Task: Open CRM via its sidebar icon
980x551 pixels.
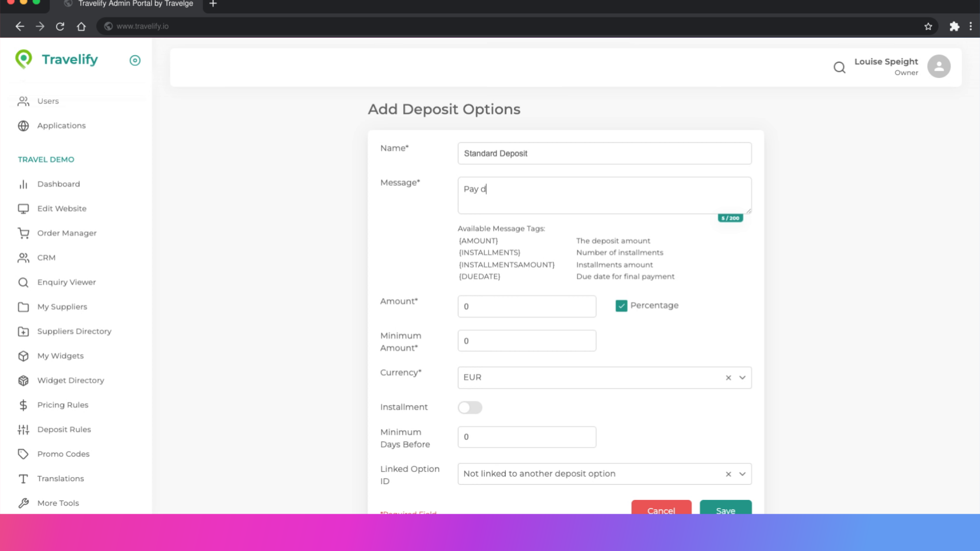Action: tap(23, 258)
